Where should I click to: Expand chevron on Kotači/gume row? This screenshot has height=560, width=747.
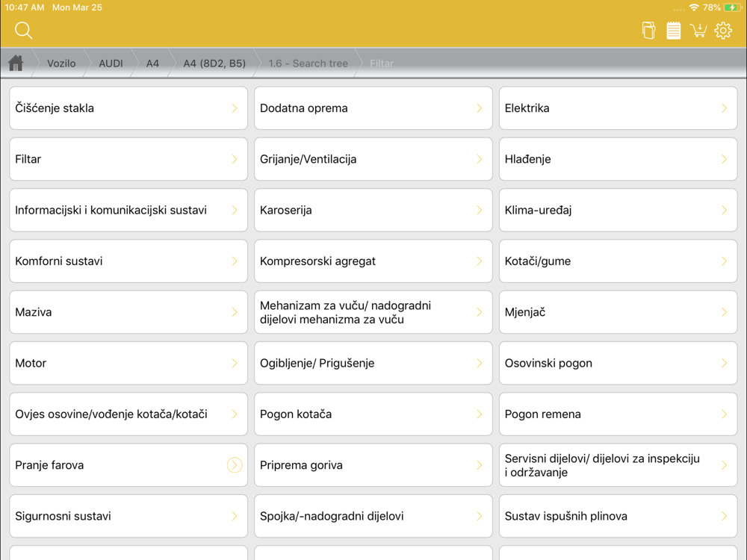724,261
